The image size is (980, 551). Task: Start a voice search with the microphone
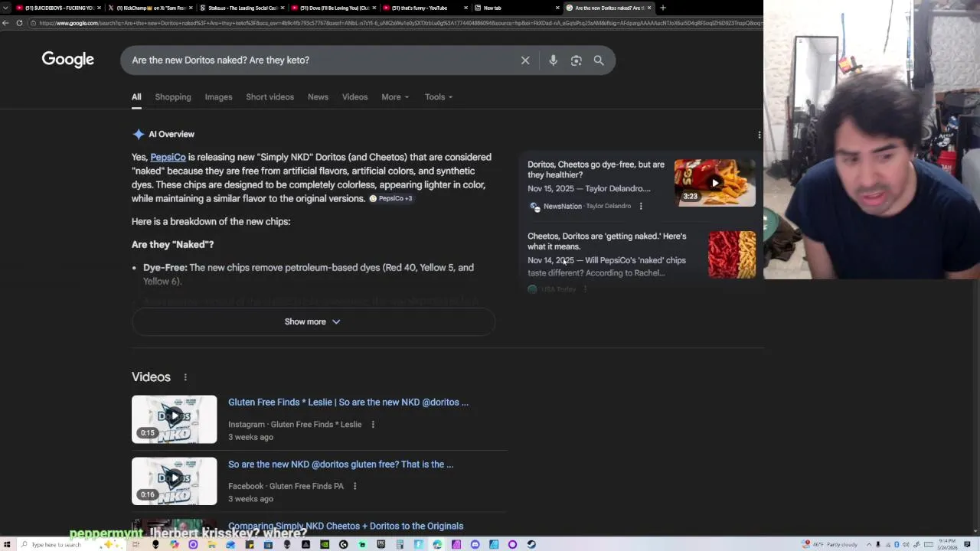click(x=553, y=60)
